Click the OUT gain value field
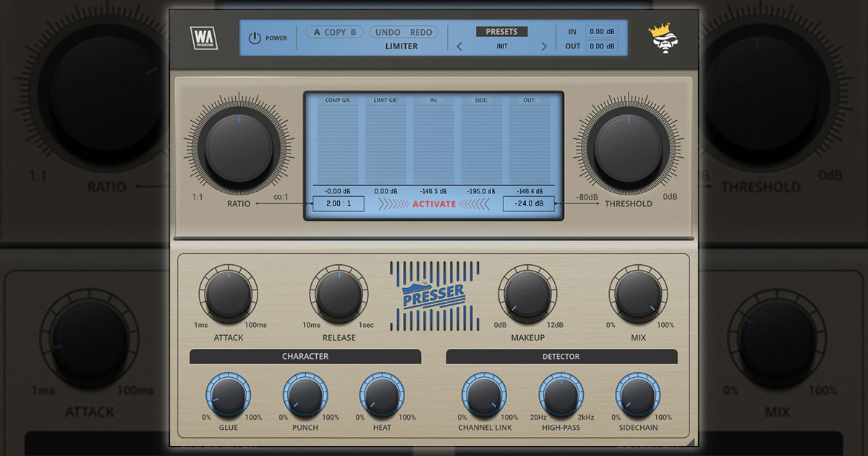868x456 pixels. point(602,46)
